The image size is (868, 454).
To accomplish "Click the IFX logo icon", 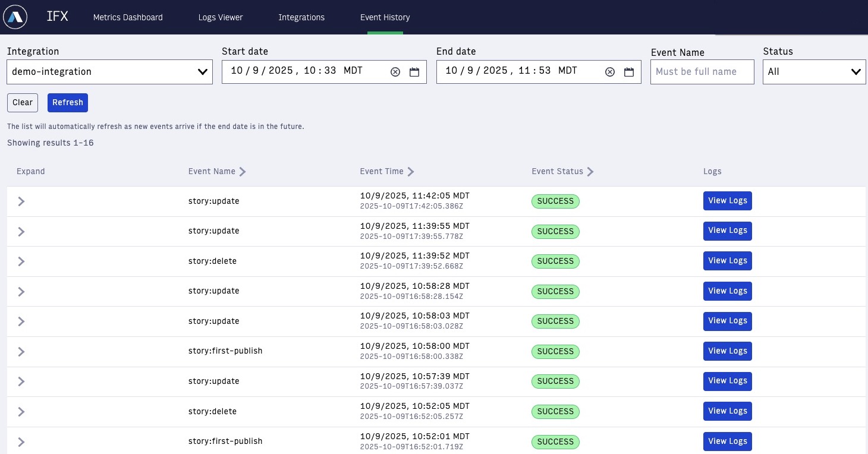I will click(15, 17).
